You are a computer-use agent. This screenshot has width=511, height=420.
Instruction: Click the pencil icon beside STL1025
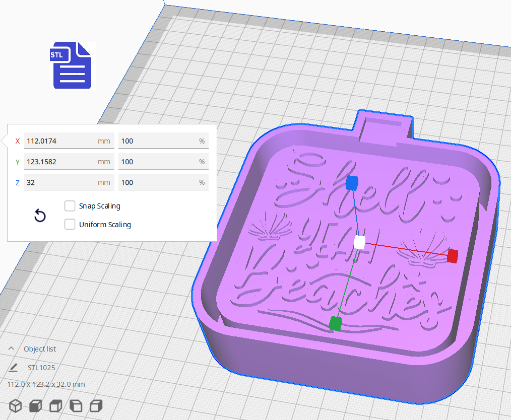click(x=14, y=368)
